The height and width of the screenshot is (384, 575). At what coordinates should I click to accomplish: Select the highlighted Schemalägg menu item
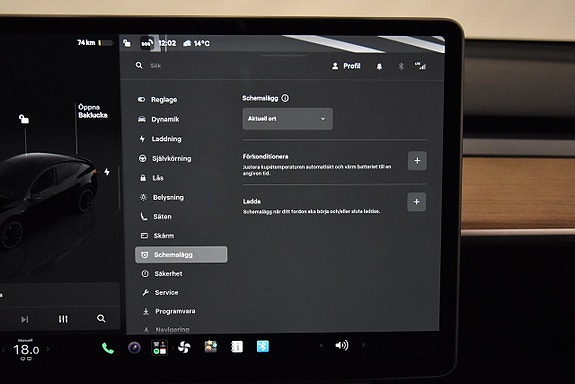point(181,255)
